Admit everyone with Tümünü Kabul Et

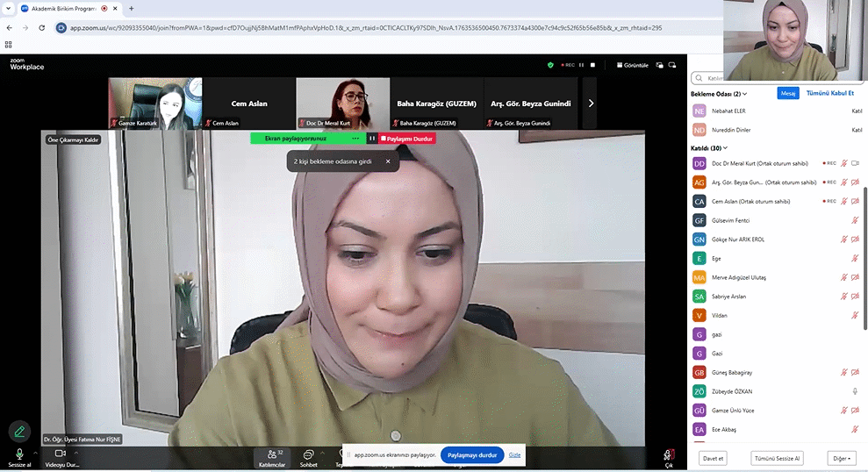coord(829,93)
